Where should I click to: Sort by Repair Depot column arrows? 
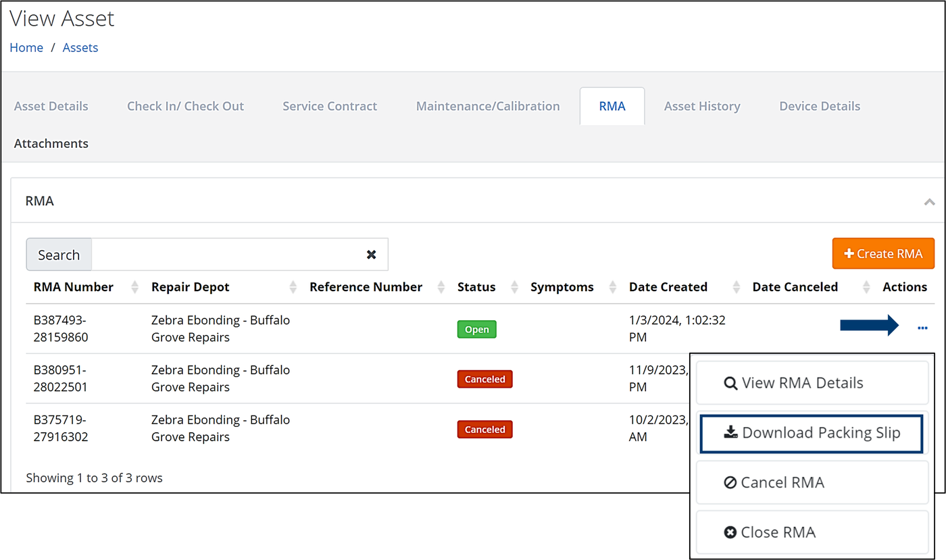coord(293,287)
